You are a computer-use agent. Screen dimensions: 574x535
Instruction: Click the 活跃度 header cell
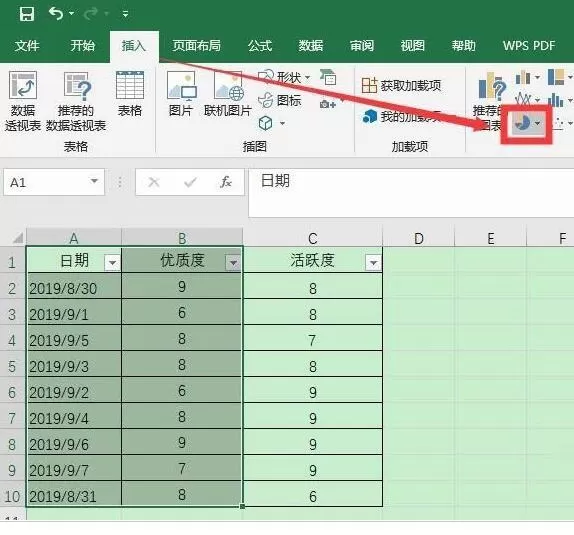pyautogui.click(x=313, y=260)
